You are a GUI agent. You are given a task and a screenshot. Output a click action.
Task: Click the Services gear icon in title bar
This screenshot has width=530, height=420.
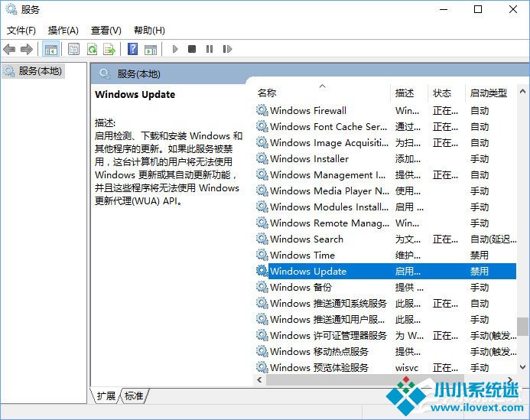[x=11, y=9]
